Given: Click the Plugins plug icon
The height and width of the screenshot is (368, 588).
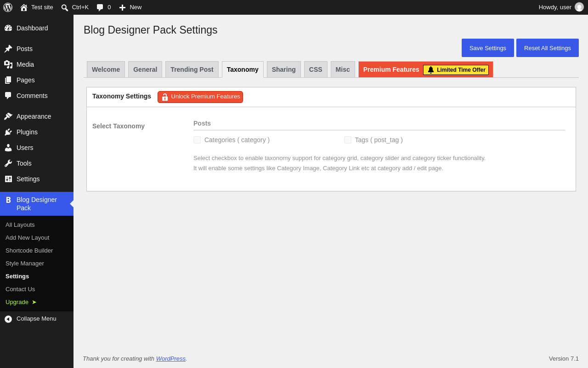Looking at the screenshot, I should click(x=8, y=132).
